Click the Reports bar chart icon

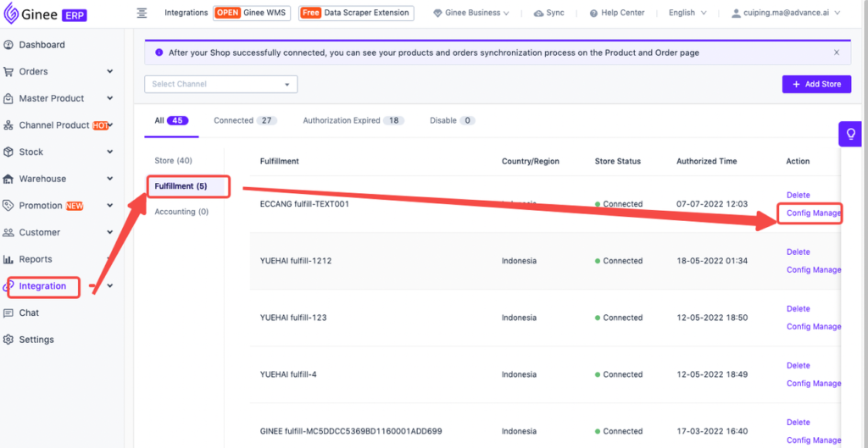tap(8, 259)
